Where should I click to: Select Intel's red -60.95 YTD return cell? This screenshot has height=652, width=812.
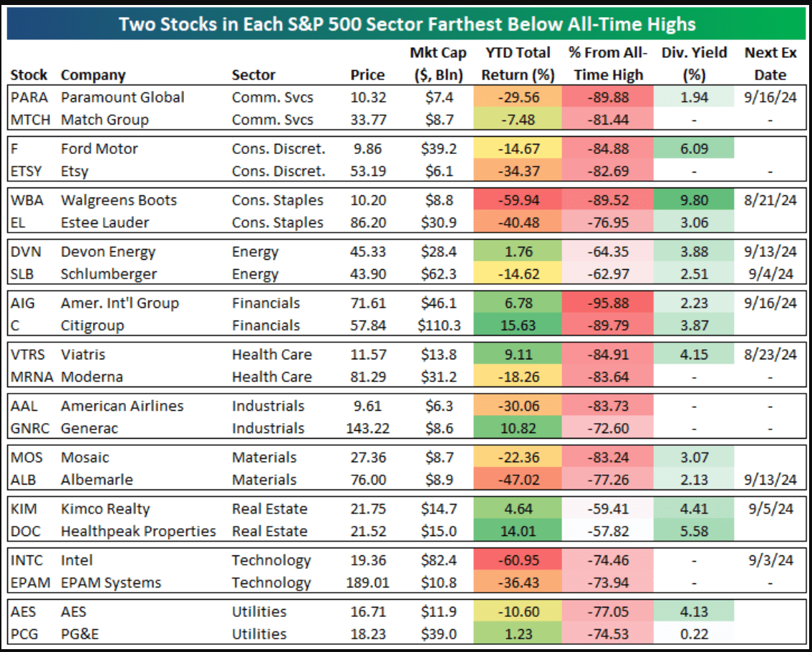[516, 560]
